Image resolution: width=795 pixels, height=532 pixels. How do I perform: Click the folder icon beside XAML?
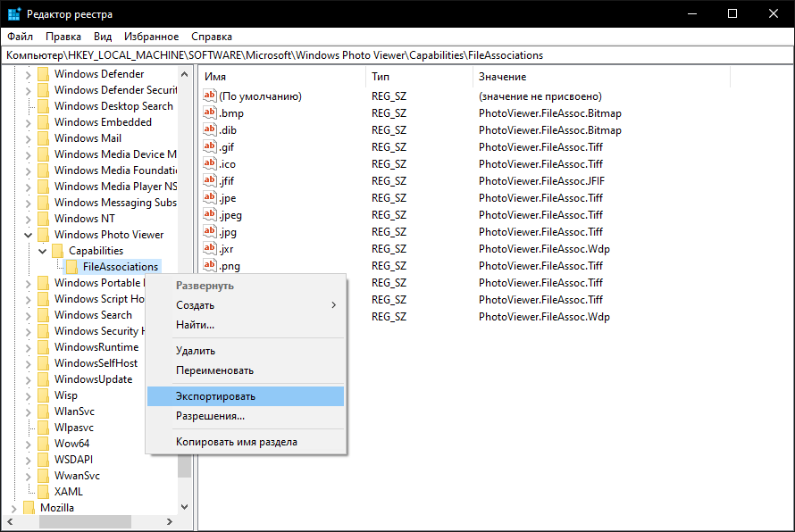(x=44, y=492)
